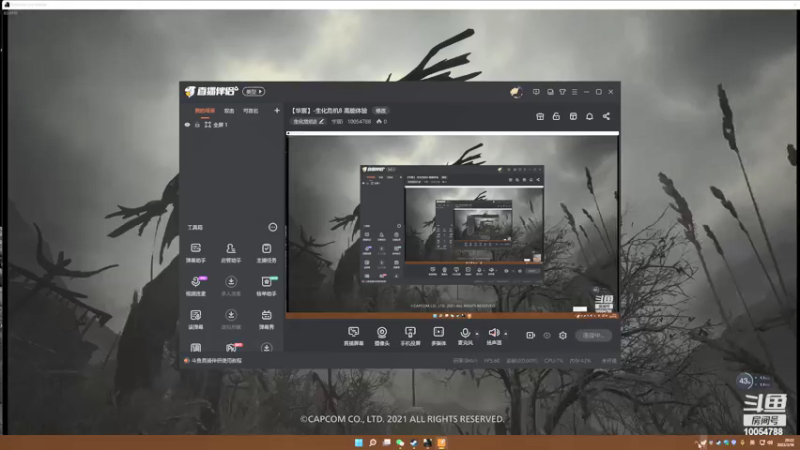Open notifications bell icon

coord(589,116)
